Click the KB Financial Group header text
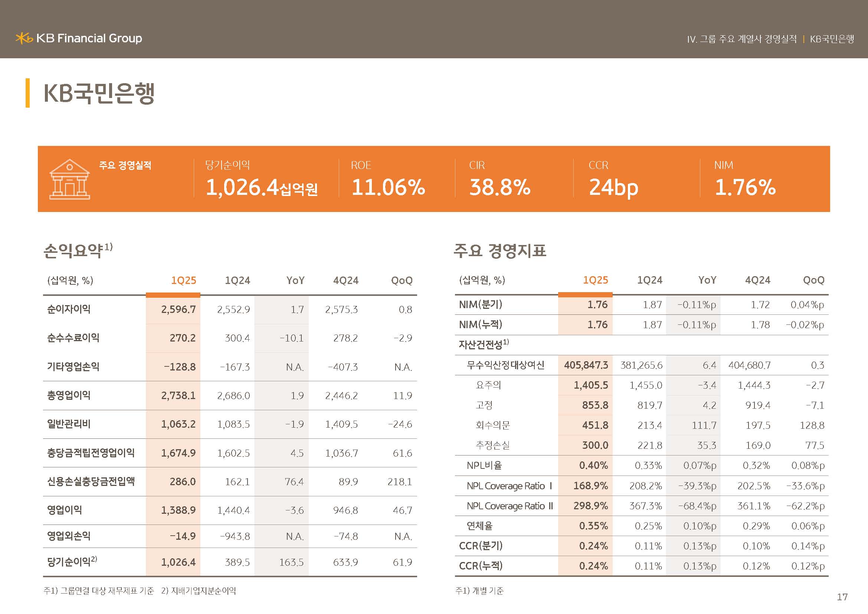The height and width of the screenshot is (614, 868). 89,38
